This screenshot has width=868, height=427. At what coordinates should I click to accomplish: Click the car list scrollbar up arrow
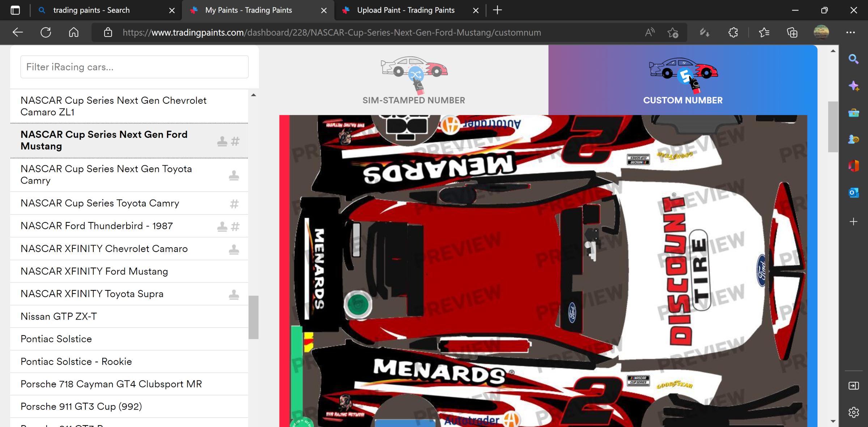tap(254, 95)
